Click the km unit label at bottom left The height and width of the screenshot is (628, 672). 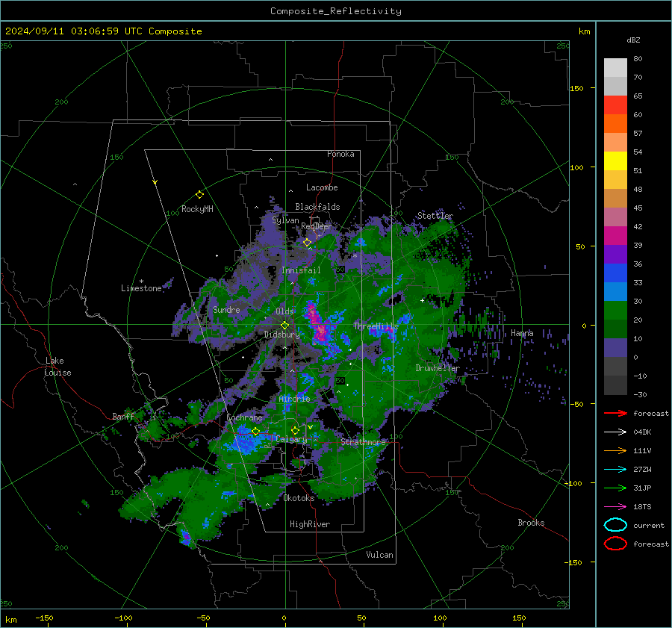[x=10, y=620]
